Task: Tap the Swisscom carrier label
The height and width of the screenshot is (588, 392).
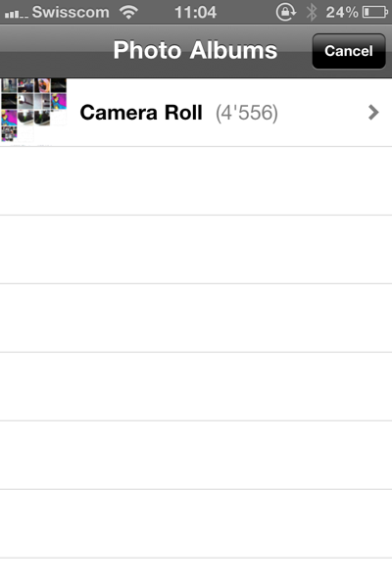Action: pos(71,13)
